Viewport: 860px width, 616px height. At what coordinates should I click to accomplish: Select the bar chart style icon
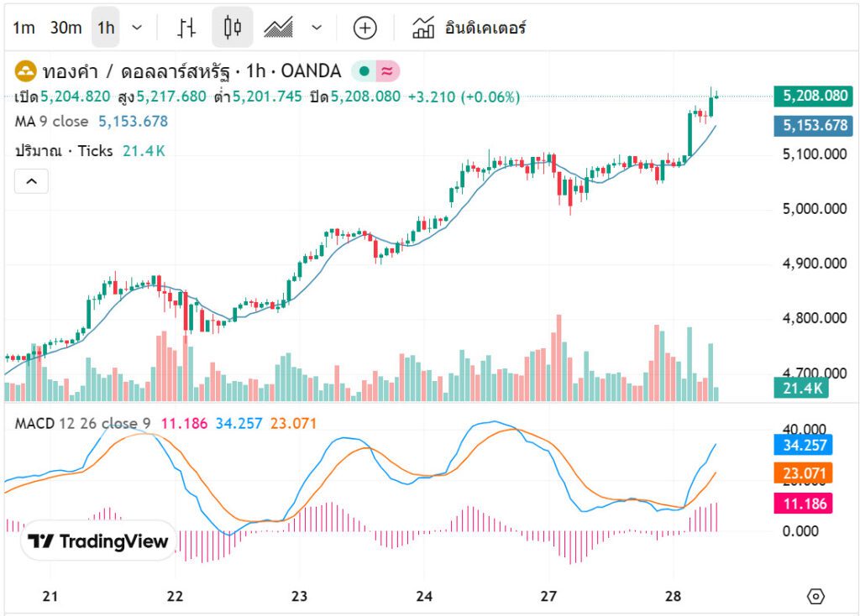186,28
